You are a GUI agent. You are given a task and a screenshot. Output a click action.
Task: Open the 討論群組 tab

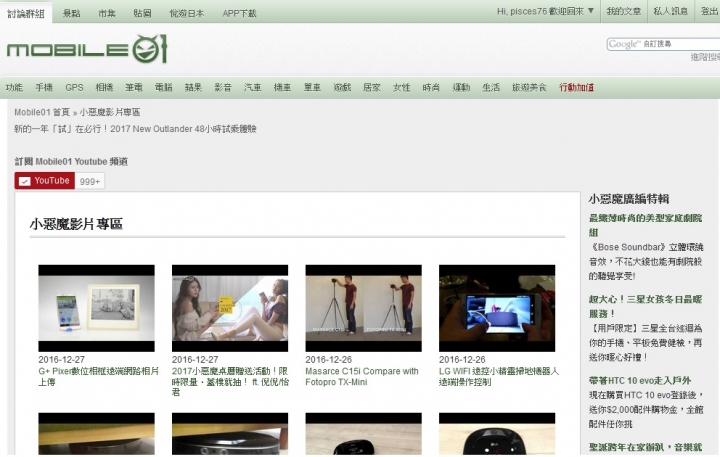click(x=26, y=13)
